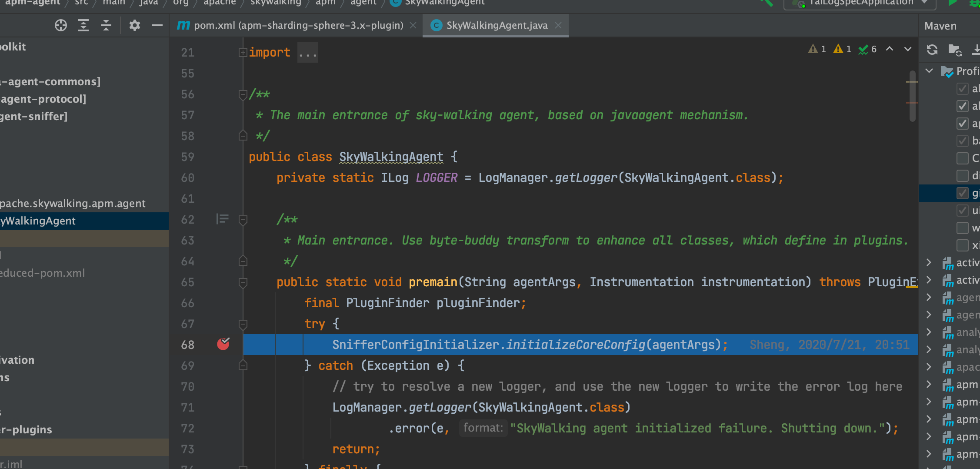Click the locate-in-project crosshair icon
Image resolution: width=980 pixels, height=469 pixels.
pos(61,25)
